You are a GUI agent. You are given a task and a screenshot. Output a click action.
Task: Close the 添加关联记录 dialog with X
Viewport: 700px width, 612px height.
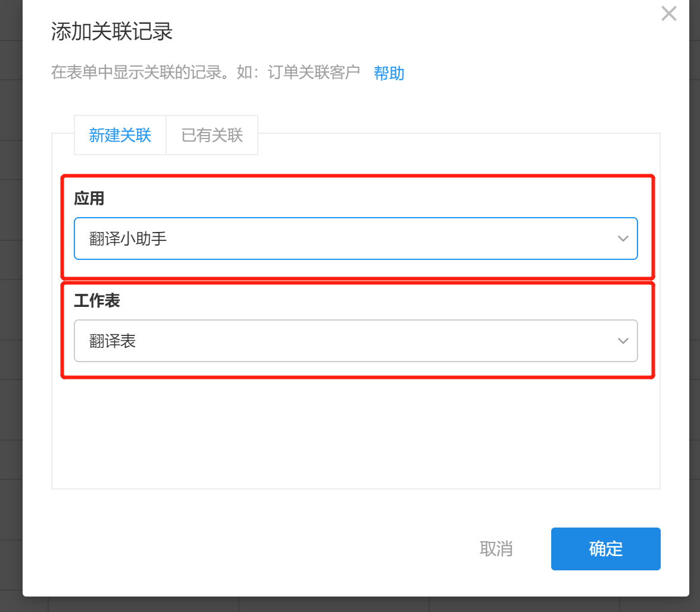point(669,14)
